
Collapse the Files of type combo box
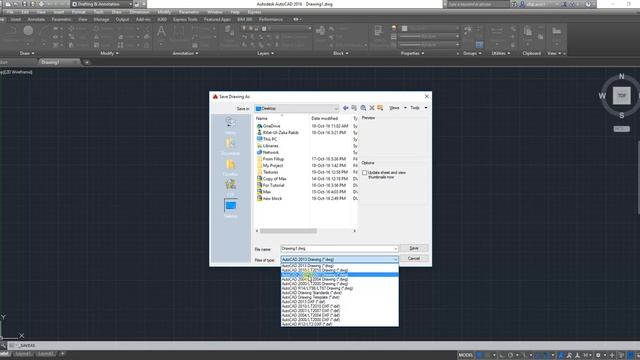click(x=395, y=260)
